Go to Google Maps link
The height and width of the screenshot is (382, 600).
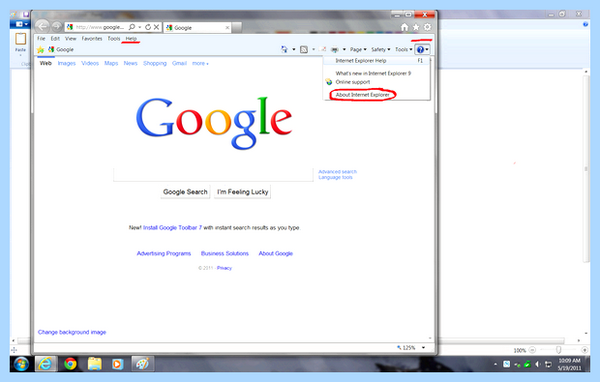(x=111, y=63)
